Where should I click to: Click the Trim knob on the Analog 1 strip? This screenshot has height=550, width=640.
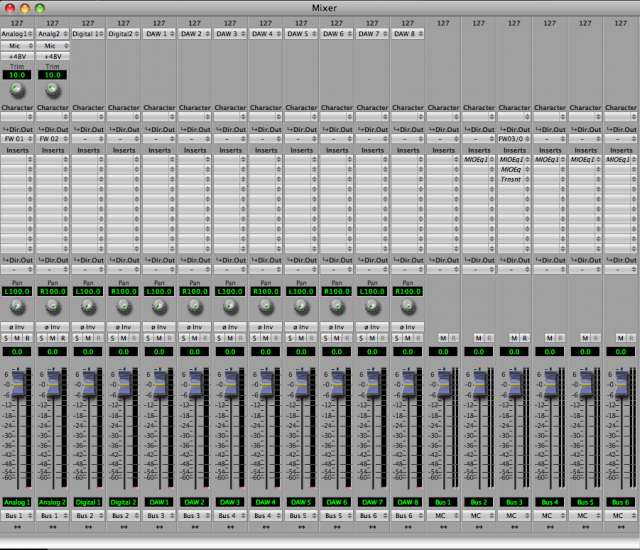pyautogui.click(x=17, y=90)
